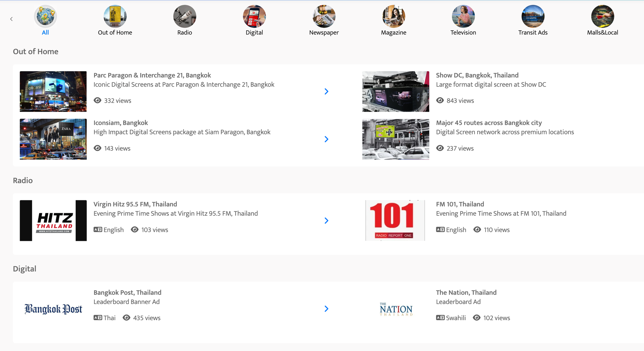Click the left arrow before category list

coord(11,19)
